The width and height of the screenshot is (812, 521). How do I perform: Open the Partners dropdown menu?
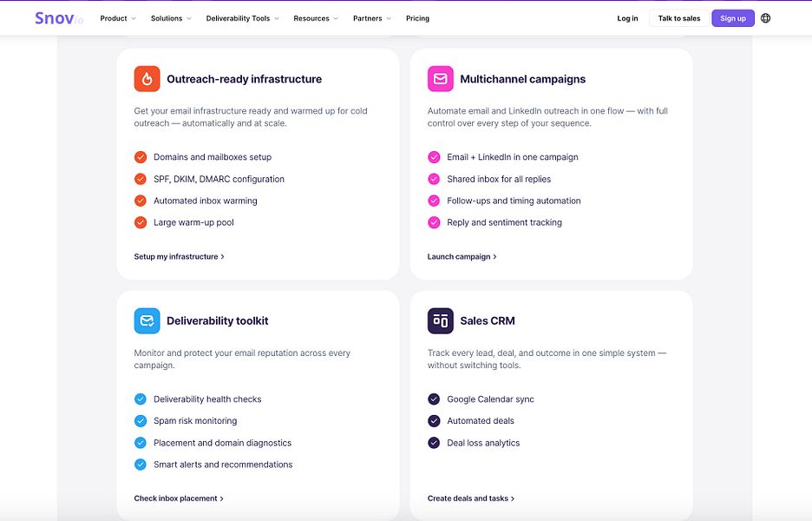coord(372,18)
